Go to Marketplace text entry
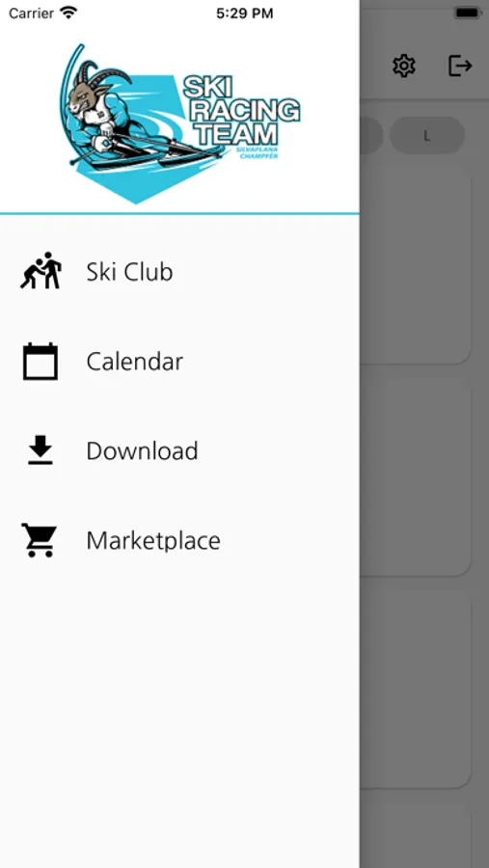Viewport: 489px width, 868px height. [x=153, y=541]
